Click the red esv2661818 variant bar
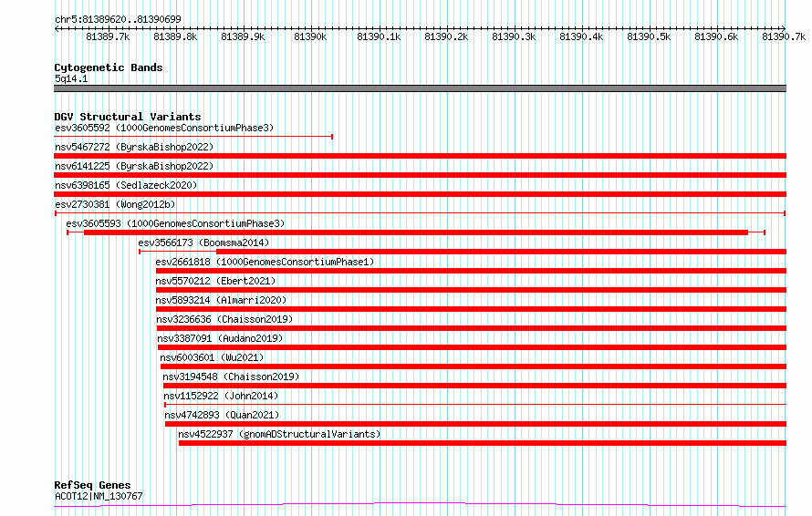Image resolution: width=812 pixels, height=516 pixels. (x=472, y=271)
